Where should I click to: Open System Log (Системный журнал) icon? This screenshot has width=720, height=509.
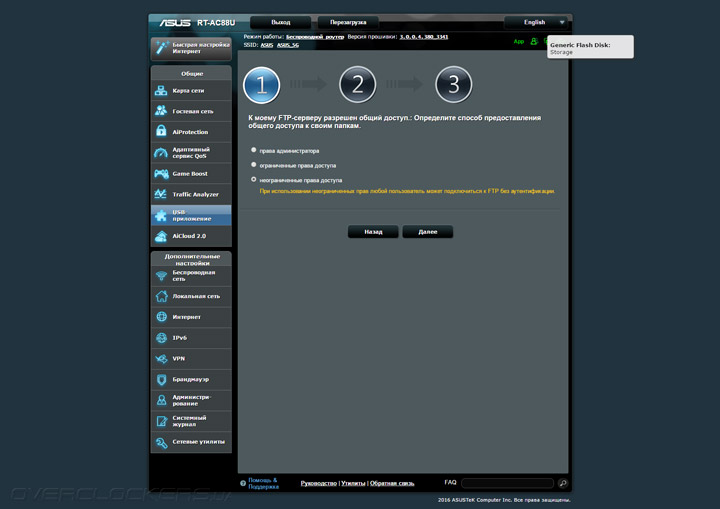click(x=162, y=421)
